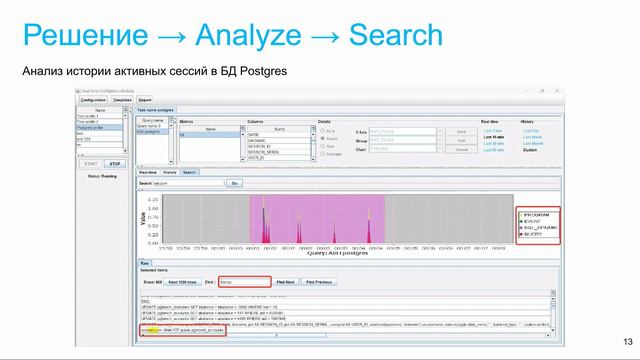The height and width of the screenshot is (360, 640).
Task: Open the Configuration toolbar button
Action: pos(93,100)
